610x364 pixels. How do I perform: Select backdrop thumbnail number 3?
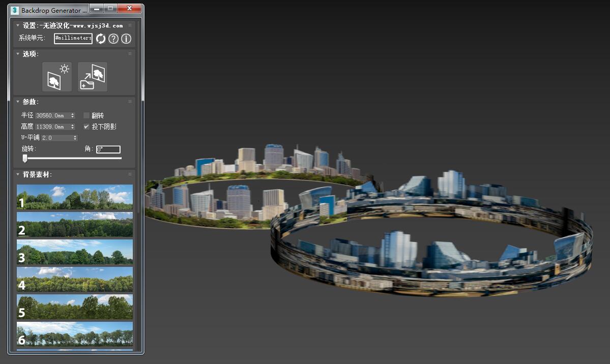coord(75,252)
